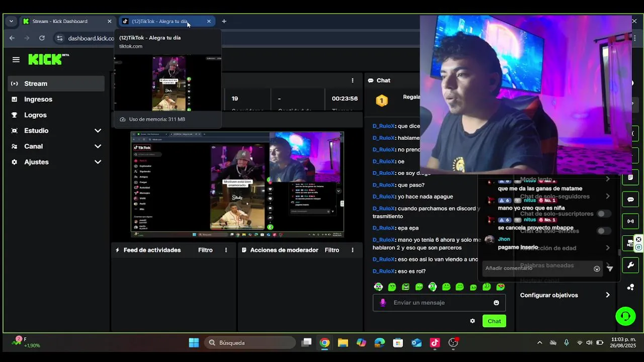Insert the first headphone emote
This screenshot has width=644, height=362.
[378, 287]
